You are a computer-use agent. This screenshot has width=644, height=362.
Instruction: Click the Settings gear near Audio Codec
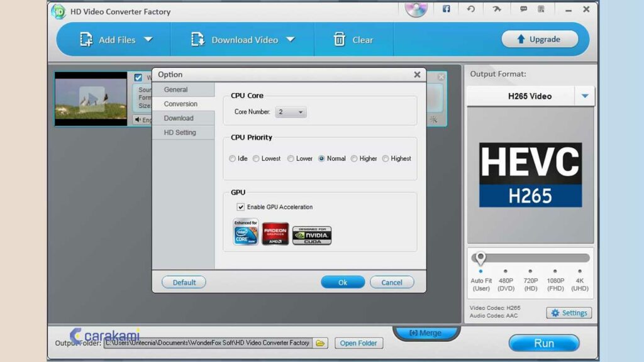tap(568, 312)
